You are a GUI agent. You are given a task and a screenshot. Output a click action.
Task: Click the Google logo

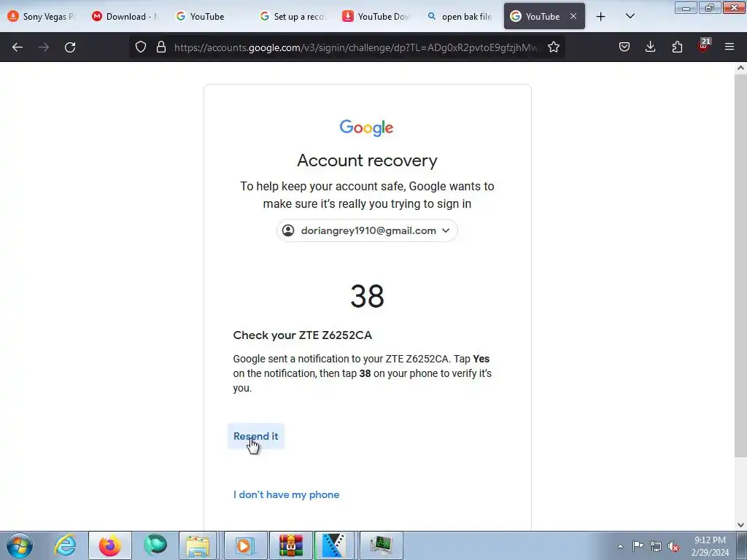coord(366,128)
